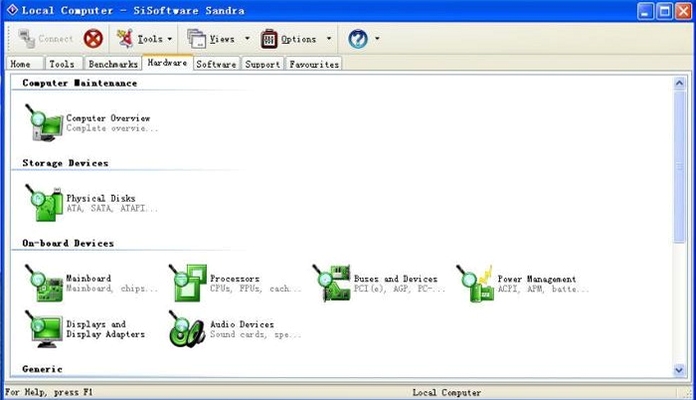The image size is (696, 400).
Task: Click the Audio Devices label
Action: click(x=242, y=324)
